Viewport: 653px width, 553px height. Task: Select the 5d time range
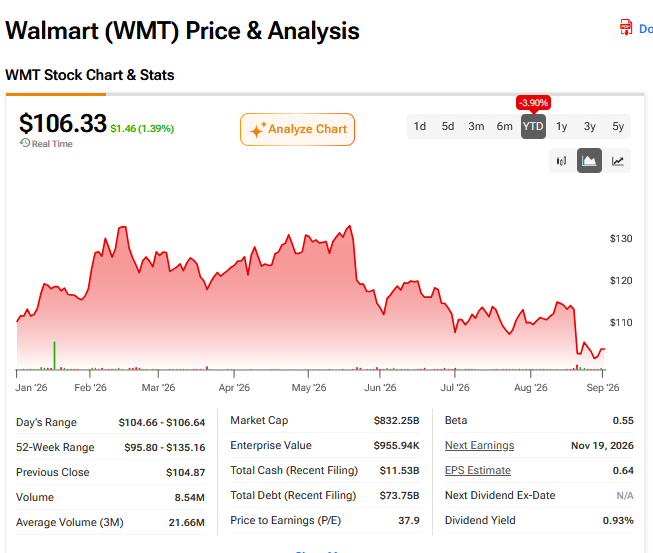click(x=448, y=126)
